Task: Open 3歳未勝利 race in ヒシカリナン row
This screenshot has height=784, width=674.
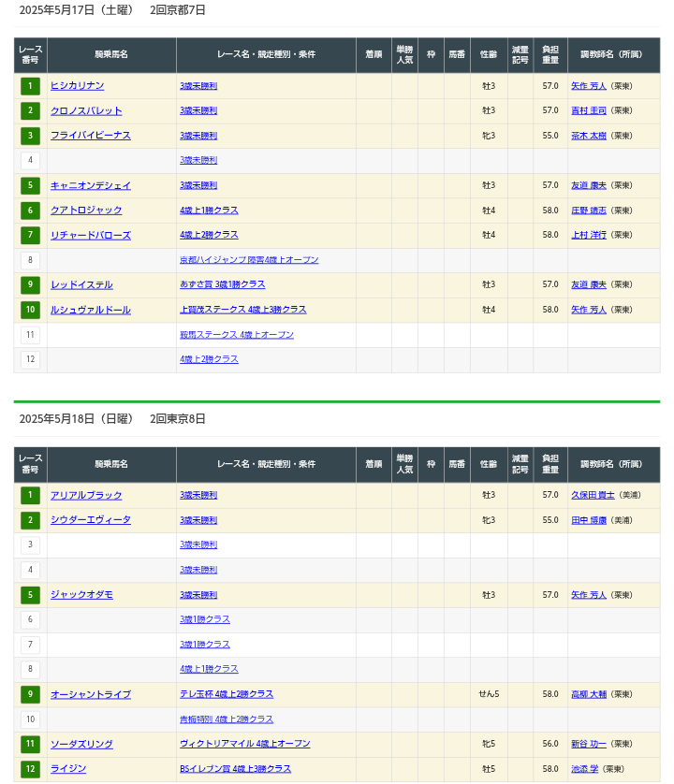Action: point(198,86)
